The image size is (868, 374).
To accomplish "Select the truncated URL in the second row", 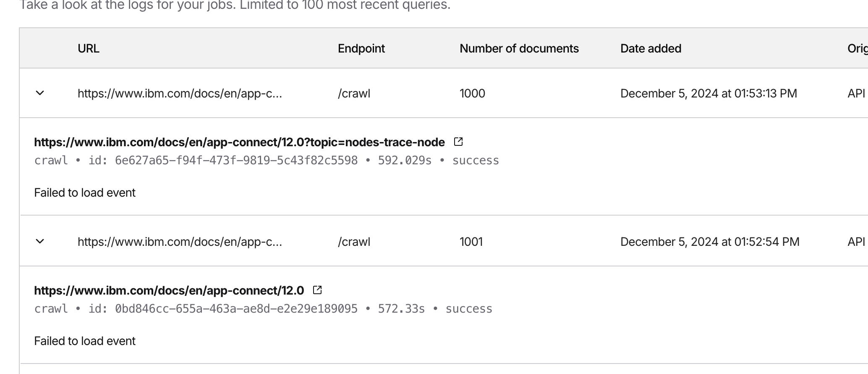I will [180, 242].
